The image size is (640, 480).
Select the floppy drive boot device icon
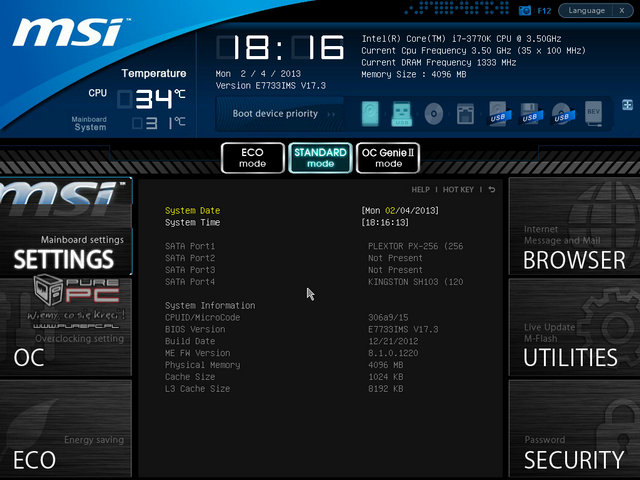465,113
